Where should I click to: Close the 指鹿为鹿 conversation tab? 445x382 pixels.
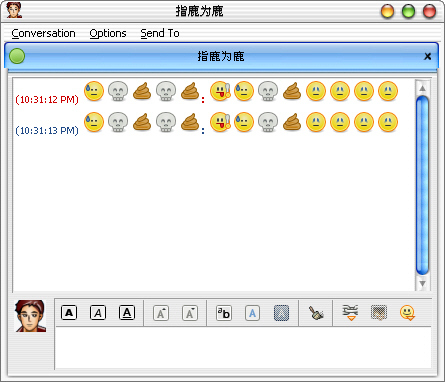point(427,56)
